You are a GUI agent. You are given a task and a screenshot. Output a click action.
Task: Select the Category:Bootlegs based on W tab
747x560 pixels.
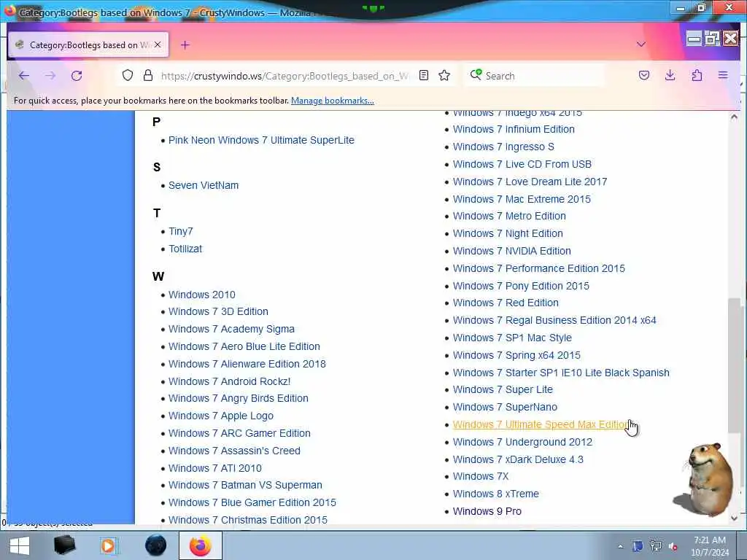click(88, 44)
